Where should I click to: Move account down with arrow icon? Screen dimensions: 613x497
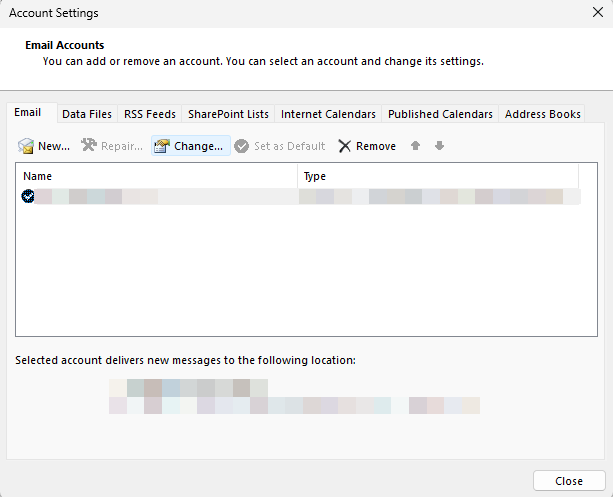click(439, 146)
